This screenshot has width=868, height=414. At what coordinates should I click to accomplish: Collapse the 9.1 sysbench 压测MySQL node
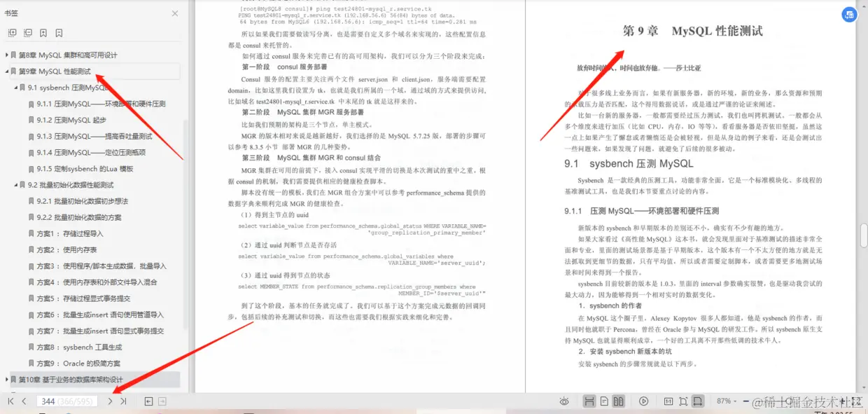tap(17, 88)
